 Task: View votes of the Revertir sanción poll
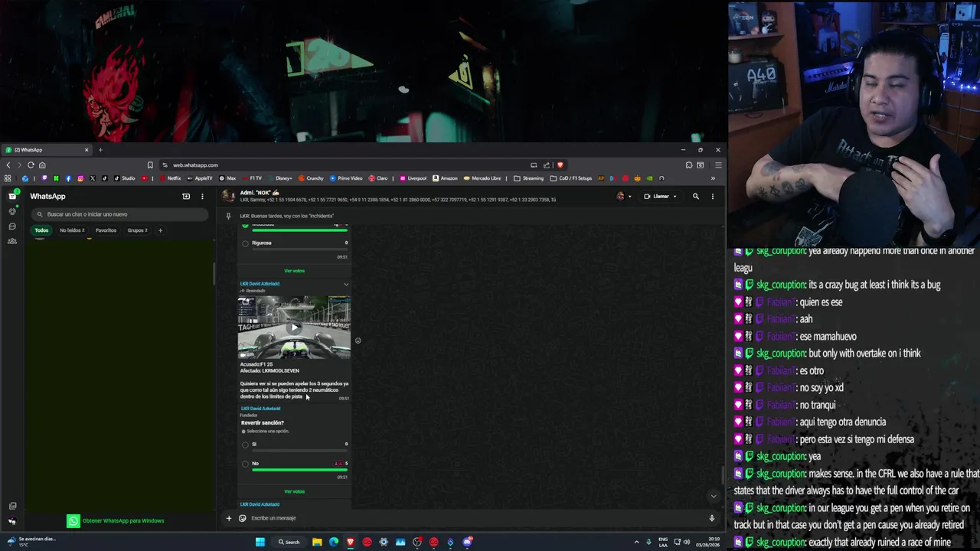point(294,491)
